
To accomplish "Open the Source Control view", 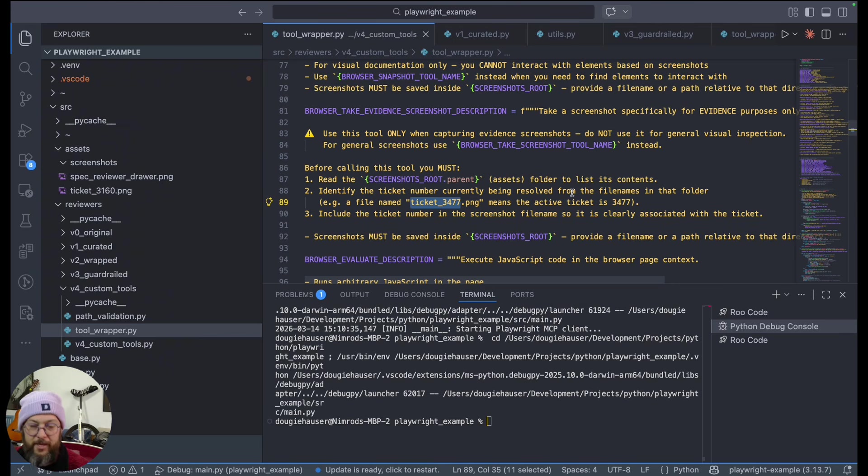I will click(x=25, y=99).
